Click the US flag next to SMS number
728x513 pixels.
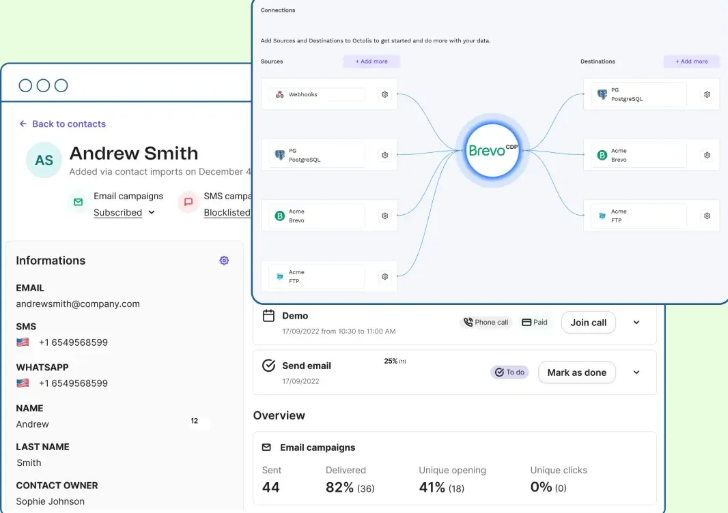click(23, 342)
